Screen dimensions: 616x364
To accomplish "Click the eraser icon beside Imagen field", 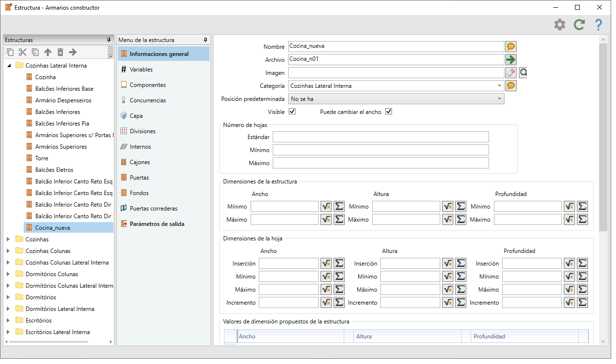I will 511,72.
